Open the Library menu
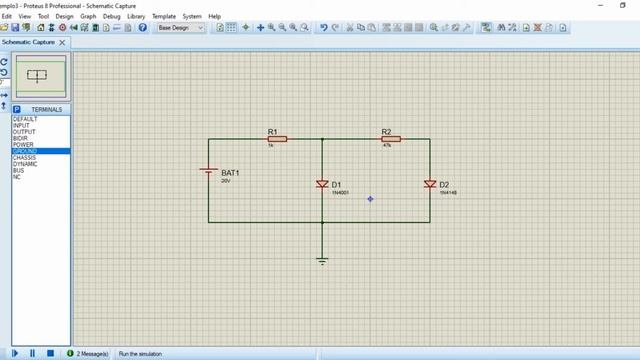640x360 pixels. pos(136,16)
